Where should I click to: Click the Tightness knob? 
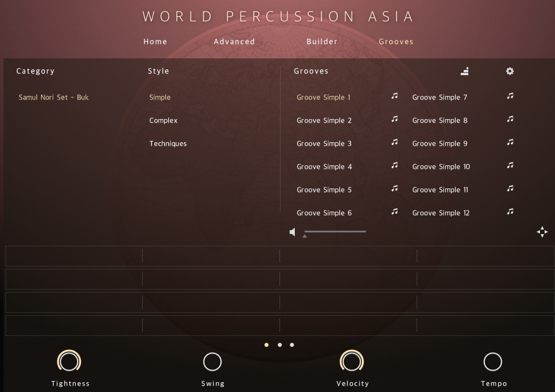coord(69,362)
